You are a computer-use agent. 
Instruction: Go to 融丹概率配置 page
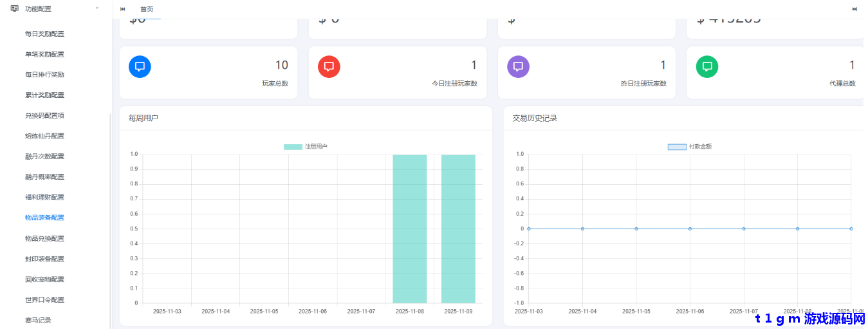pos(44,177)
